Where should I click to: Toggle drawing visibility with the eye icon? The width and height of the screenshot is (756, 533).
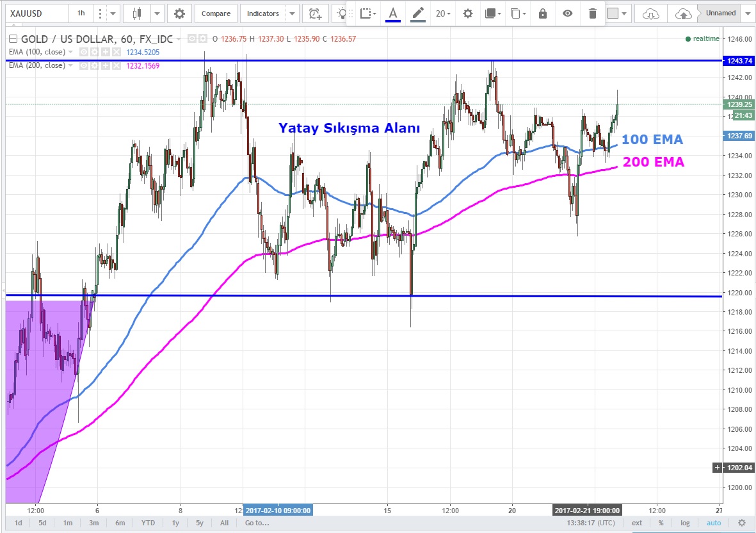[x=567, y=13]
